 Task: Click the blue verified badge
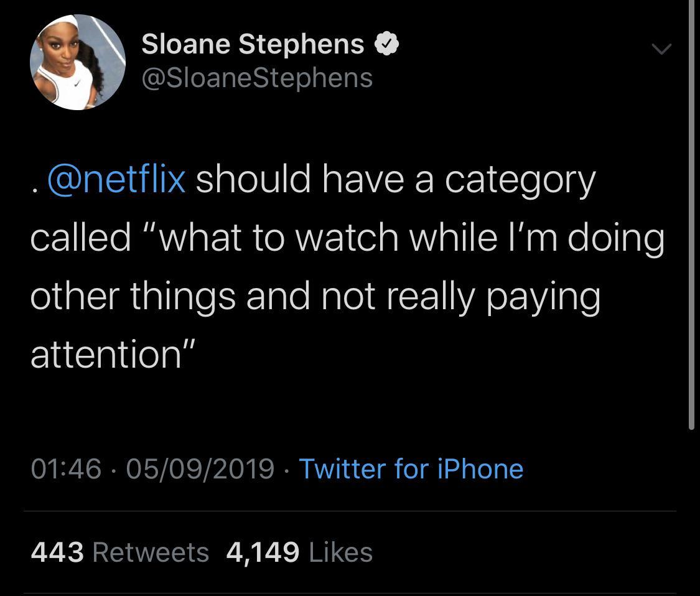pyautogui.click(x=386, y=44)
